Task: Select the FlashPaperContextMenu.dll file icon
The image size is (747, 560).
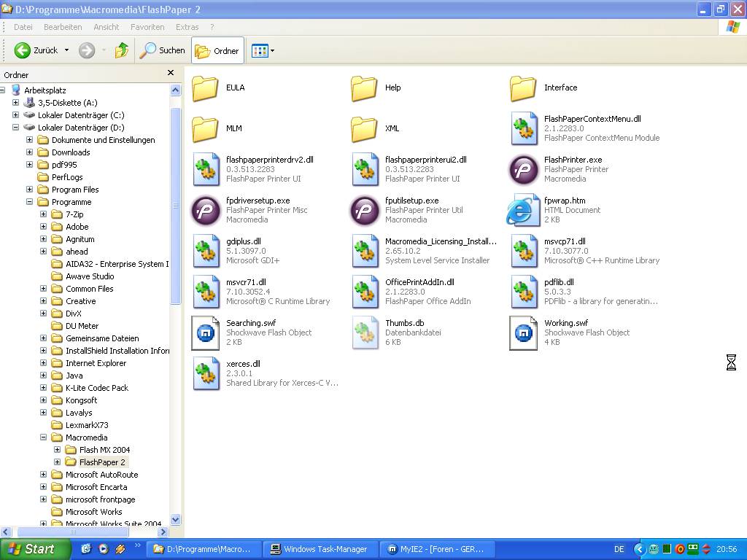Action: tap(524, 129)
